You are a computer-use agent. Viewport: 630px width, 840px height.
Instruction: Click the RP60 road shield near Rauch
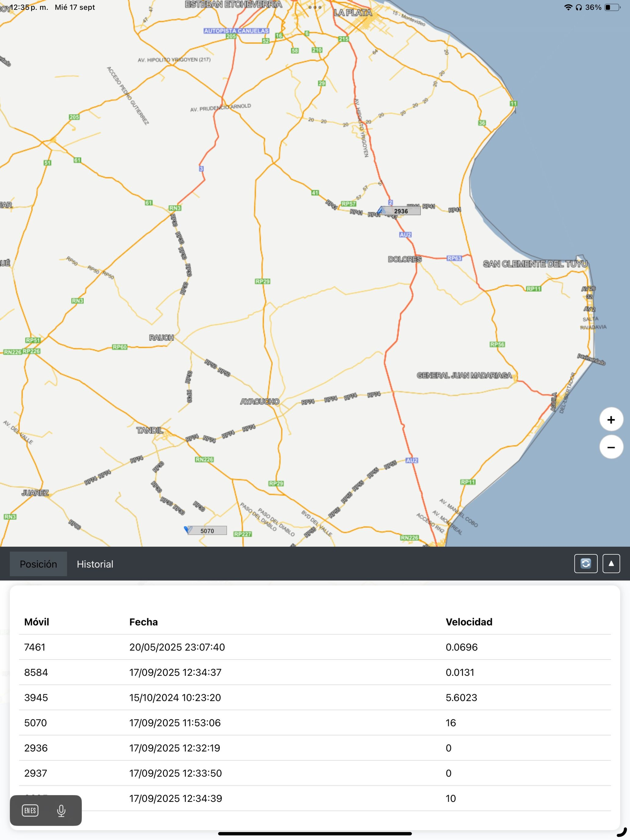coord(120,347)
